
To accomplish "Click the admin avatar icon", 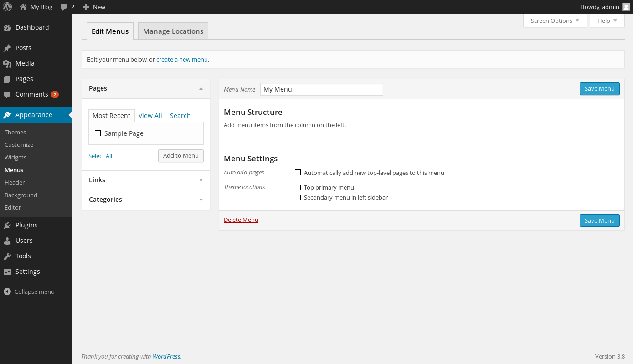I will tap(626, 7).
